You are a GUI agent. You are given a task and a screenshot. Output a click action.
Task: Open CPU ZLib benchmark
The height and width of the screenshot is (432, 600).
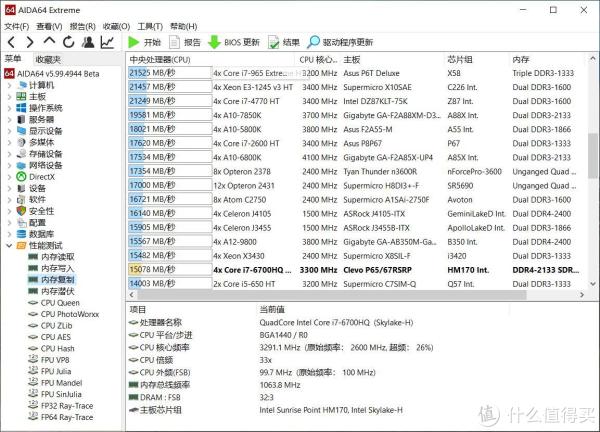point(51,326)
